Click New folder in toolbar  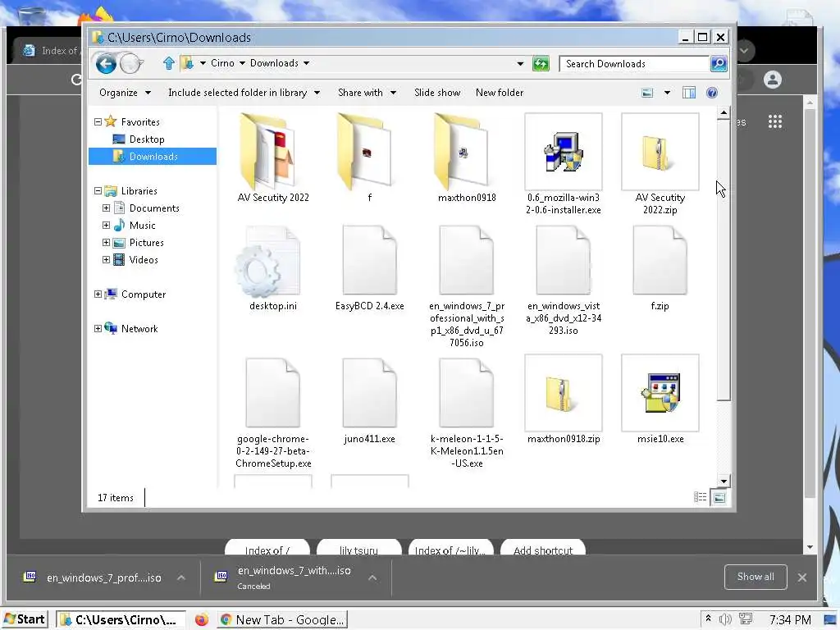500,93
